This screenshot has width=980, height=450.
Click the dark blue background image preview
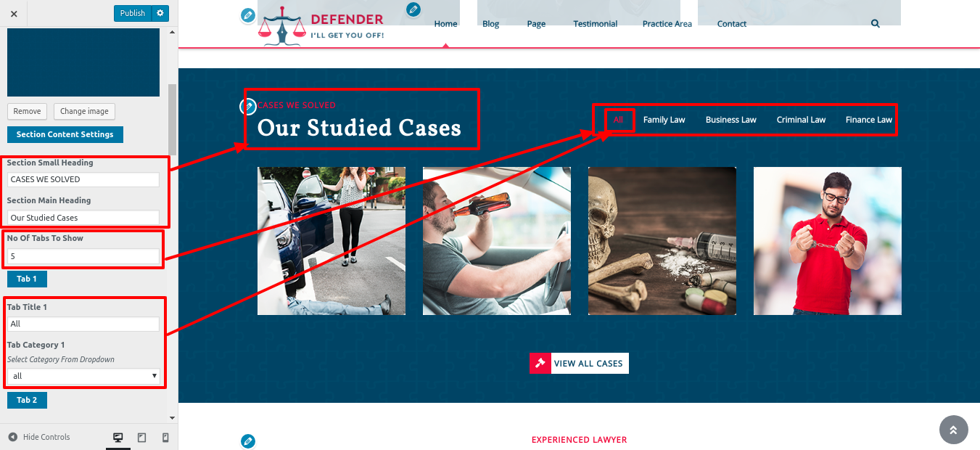click(x=83, y=62)
